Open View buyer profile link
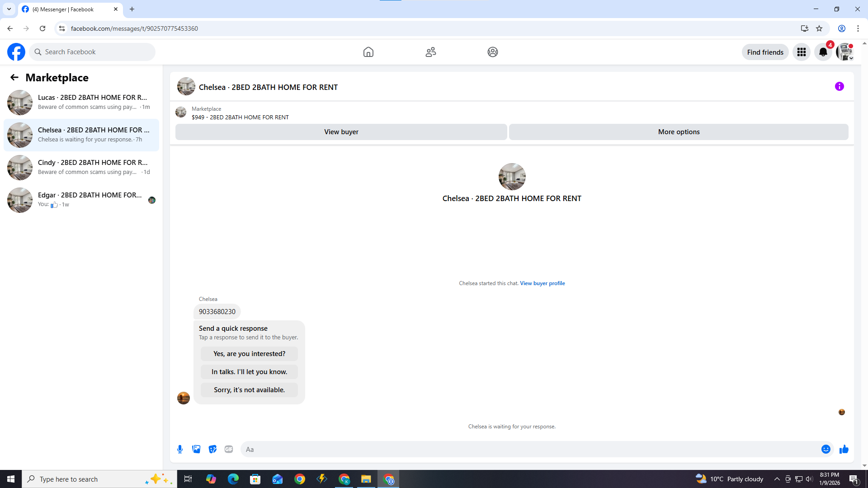The width and height of the screenshot is (868, 488). tap(542, 283)
